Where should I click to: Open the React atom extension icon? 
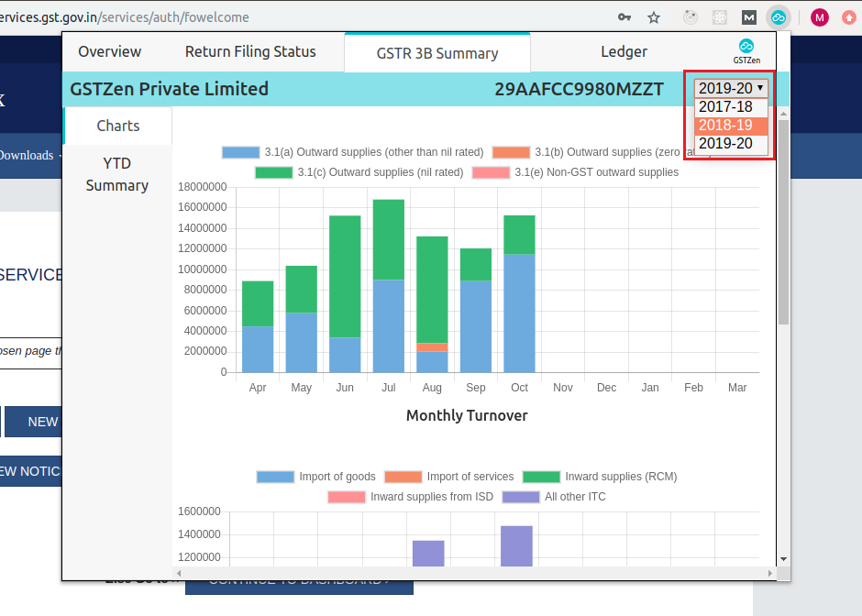point(720,17)
